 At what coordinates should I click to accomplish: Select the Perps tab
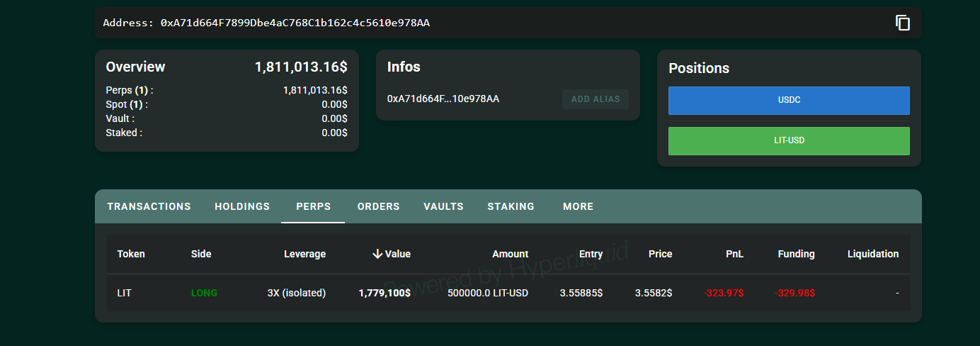coord(313,206)
